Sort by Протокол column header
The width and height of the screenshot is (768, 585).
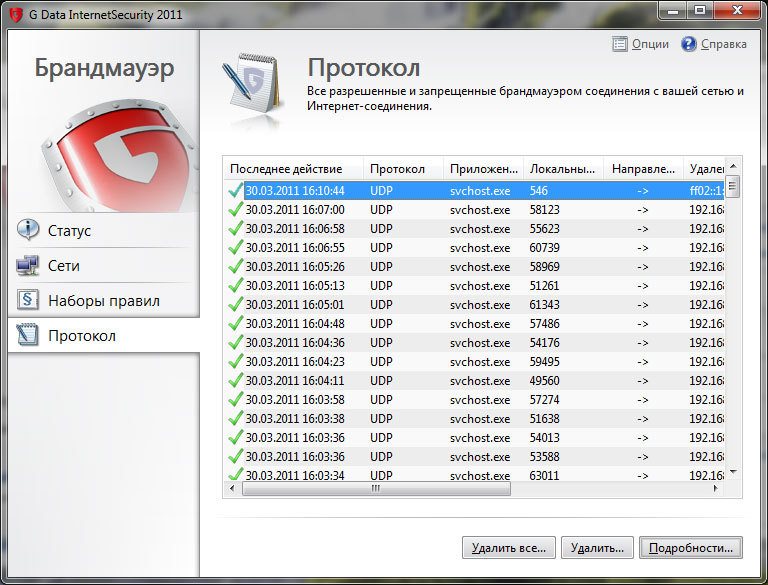click(403, 169)
